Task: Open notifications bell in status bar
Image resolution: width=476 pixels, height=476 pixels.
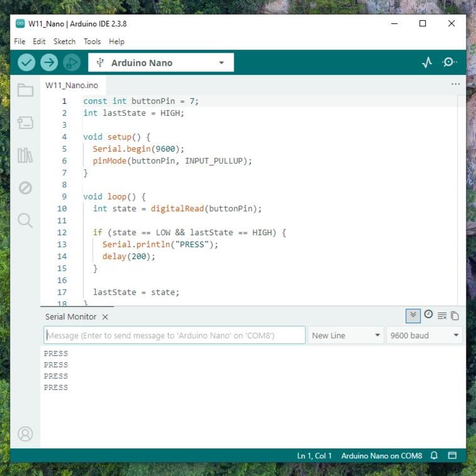Action: pyautogui.click(x=434, y=455)
